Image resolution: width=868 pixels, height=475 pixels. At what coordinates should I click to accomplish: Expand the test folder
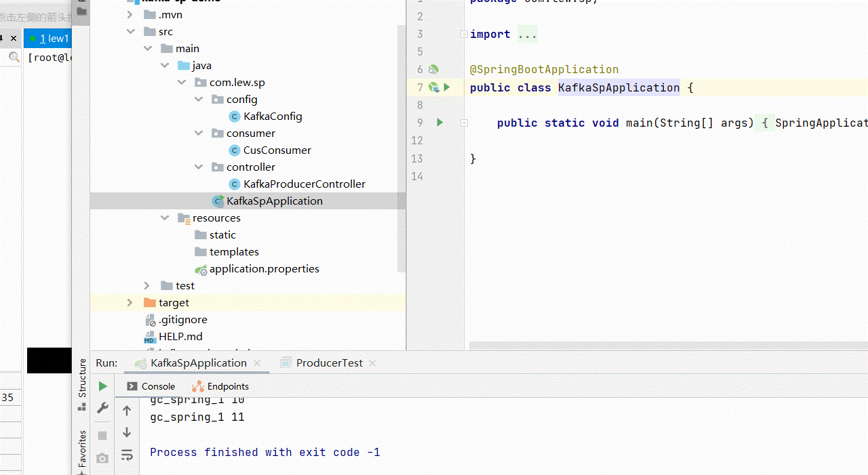[148, 286]
